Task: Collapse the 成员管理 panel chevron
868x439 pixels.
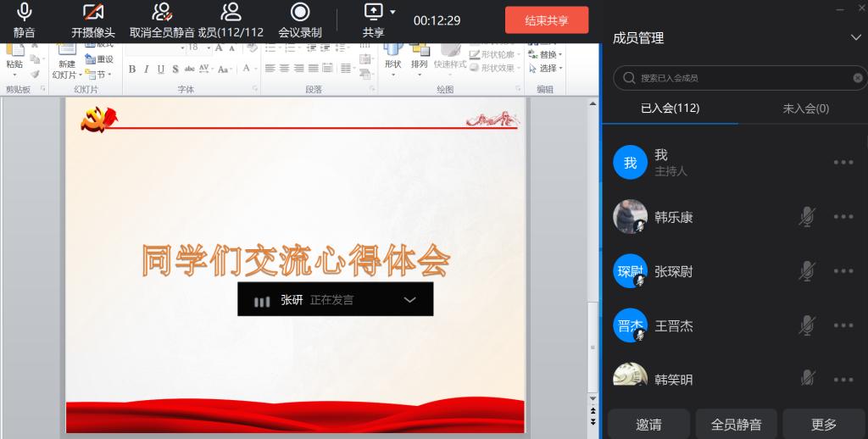Action: 855,37
